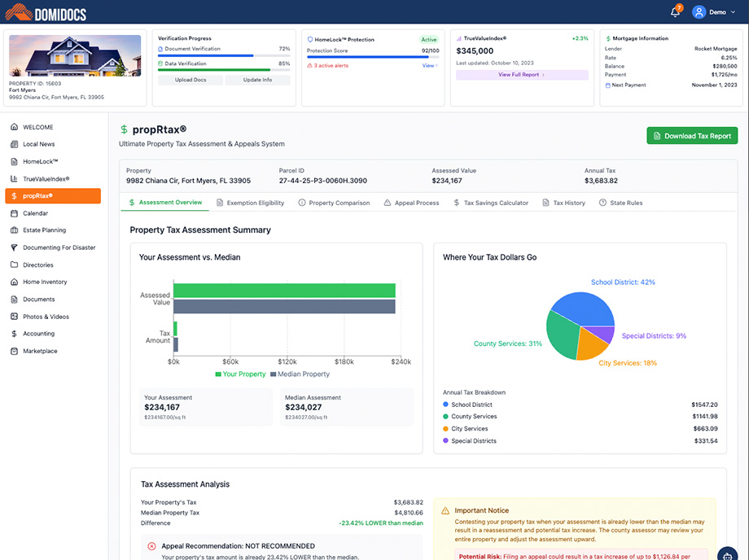
Task: Click the Demo user avatar icon
Action: tap(699, 12)
